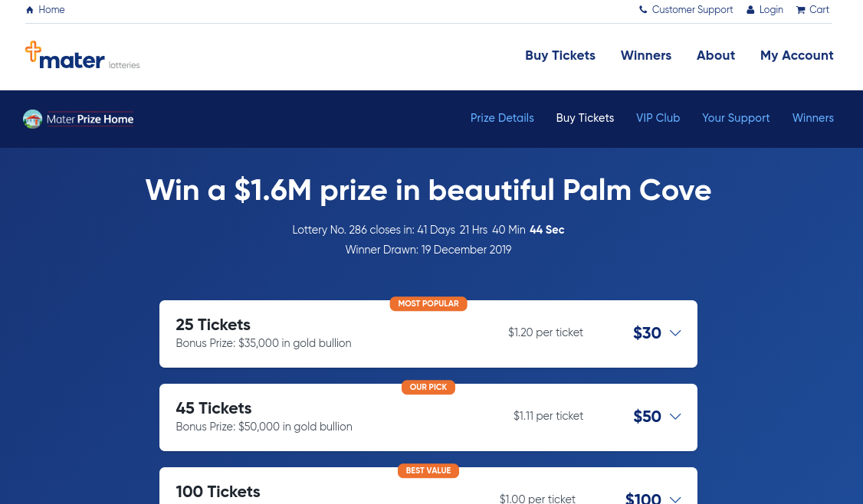The height and width of the screenshot is (504, 863).
Task: Click Winners in the blue sub-navigation
Action: (812, 118)
